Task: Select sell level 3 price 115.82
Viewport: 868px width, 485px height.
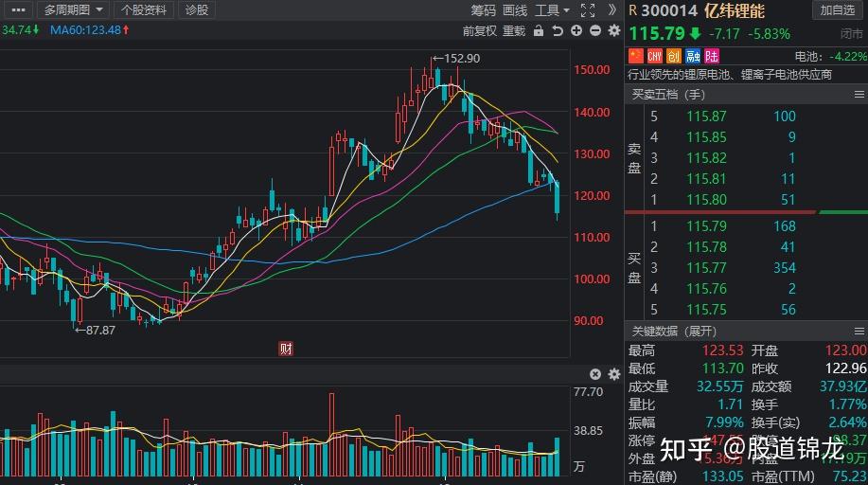Action: (706, 158)
